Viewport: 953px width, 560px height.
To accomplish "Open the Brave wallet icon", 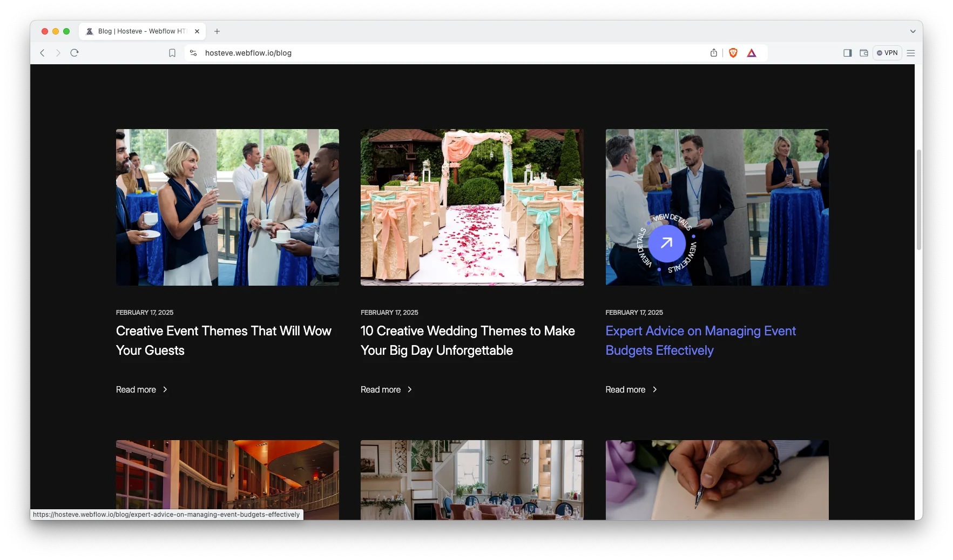I will (864, 53).
